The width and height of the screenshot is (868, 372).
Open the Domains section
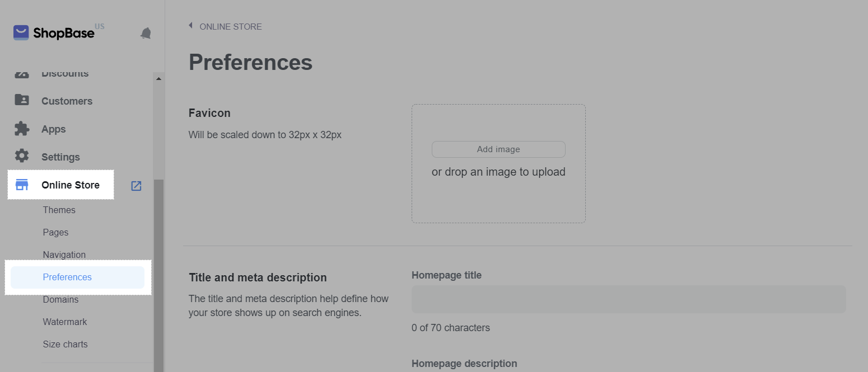[60, 300]
